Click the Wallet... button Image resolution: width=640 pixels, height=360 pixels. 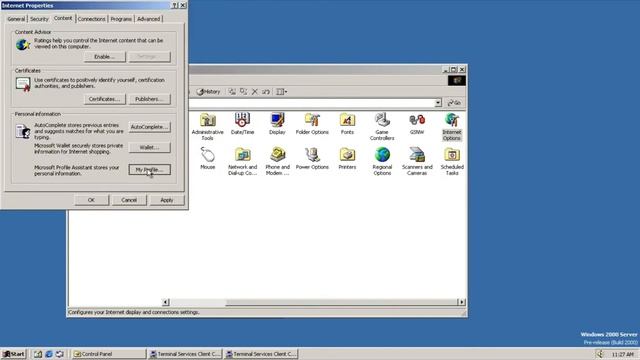(149, 147)
